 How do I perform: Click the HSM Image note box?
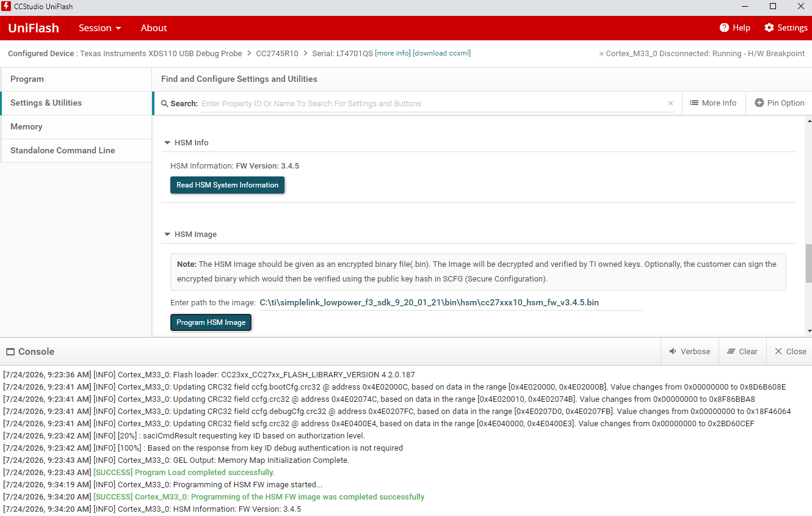click(x=478, y=272)
